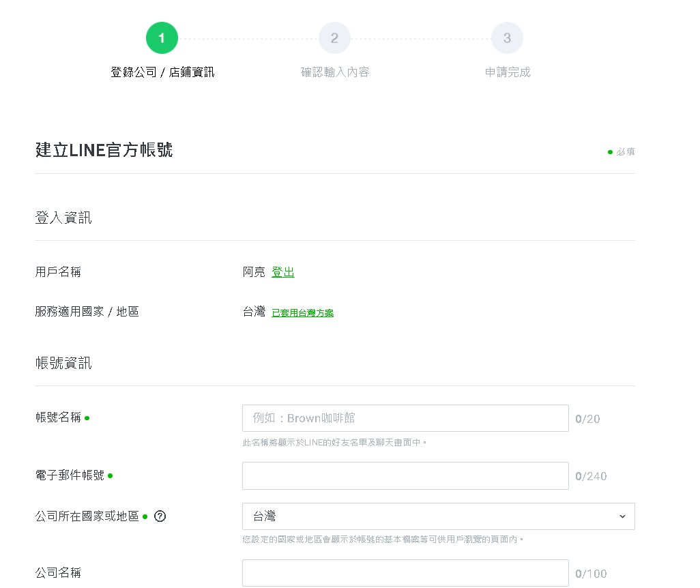
Task: Click the 登出 link next to 阿亮
Action: click(282, 271)
